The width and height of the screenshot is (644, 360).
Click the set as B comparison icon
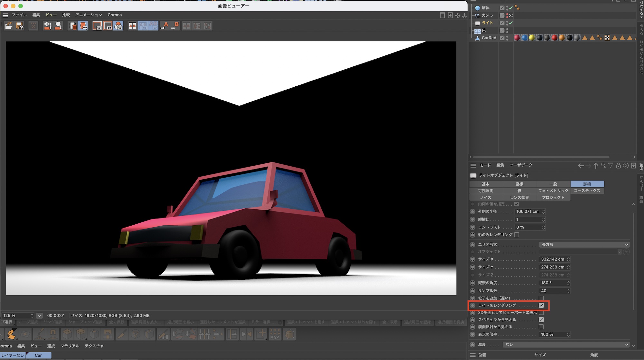(x=175, y=26)
